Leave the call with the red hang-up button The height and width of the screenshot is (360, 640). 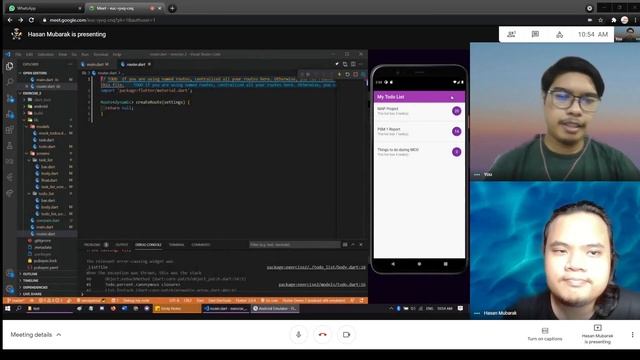pyautogui.click(x=322, y=334)
